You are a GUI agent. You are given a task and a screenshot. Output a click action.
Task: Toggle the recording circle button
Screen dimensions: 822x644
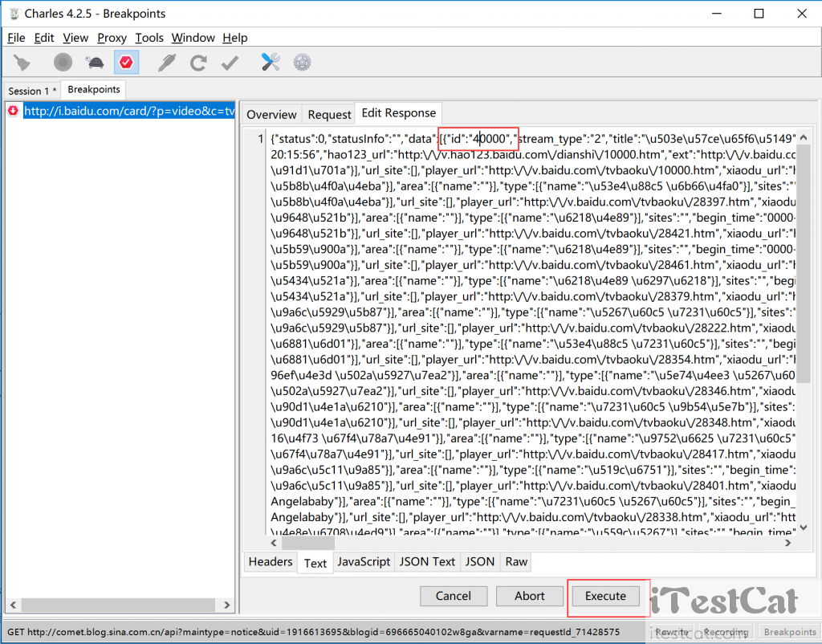click(x=63, y=62)
